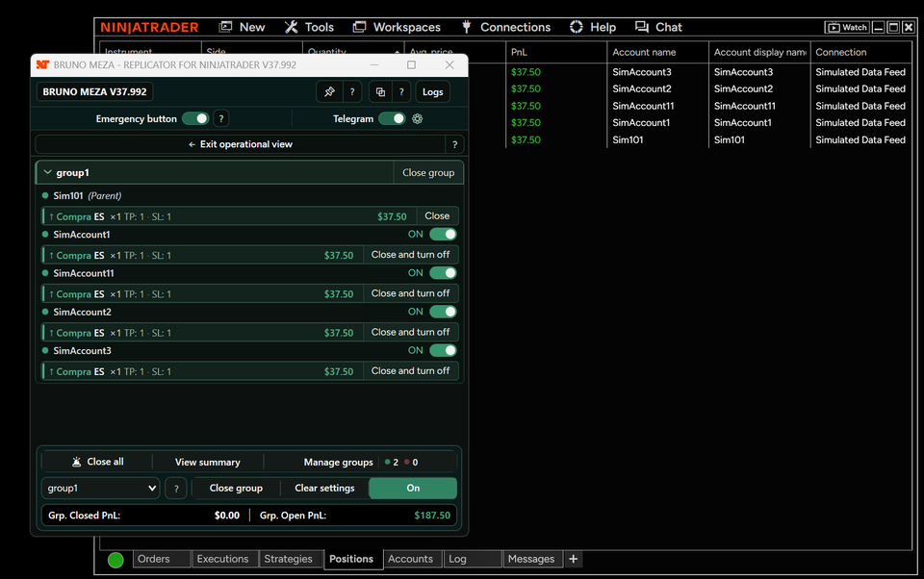Open the group1 selection dropdown

coord(101,489)
